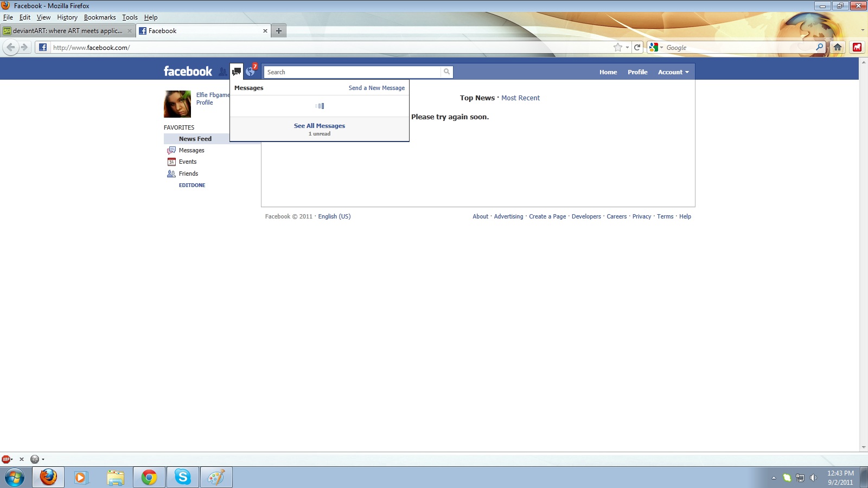Image resolution: width=868 pixels, height=488 pixels.
Task: Click the Facebook search input field
Action: pos(353,72)
